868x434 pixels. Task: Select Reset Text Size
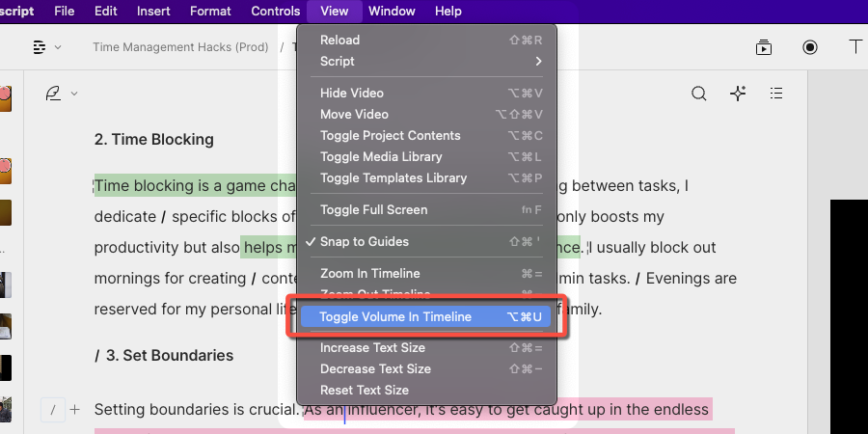tap(426, 390)
